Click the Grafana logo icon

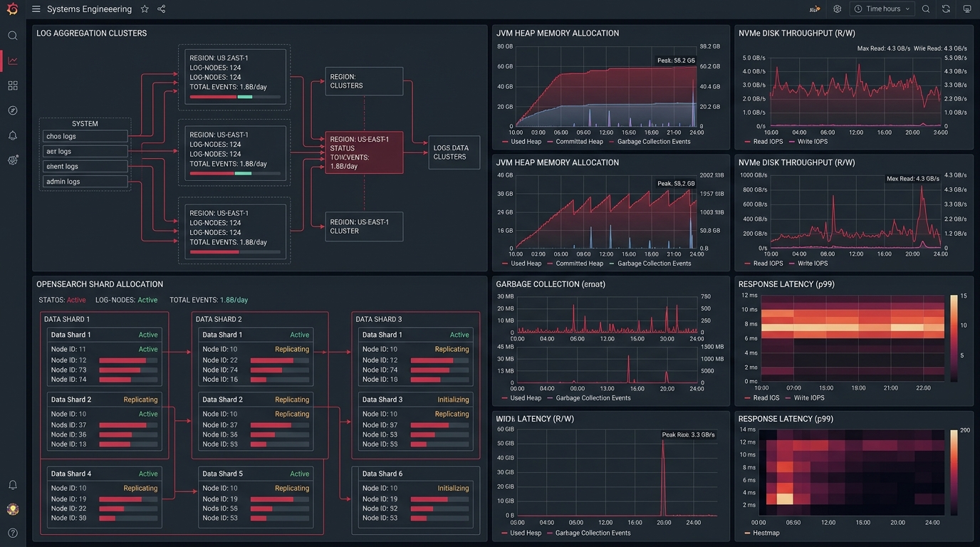[12, 9]
